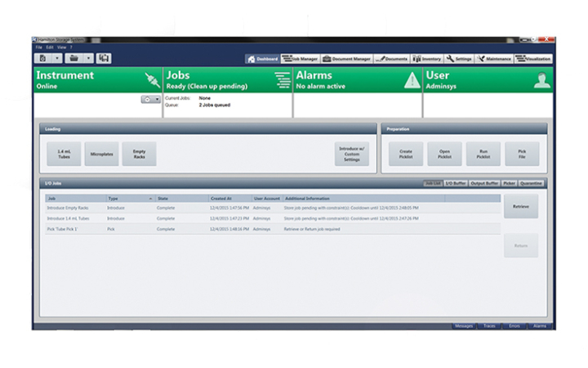Sort by the State column header
The height and width of the screenshot is (368, 588).
(182, 199)
